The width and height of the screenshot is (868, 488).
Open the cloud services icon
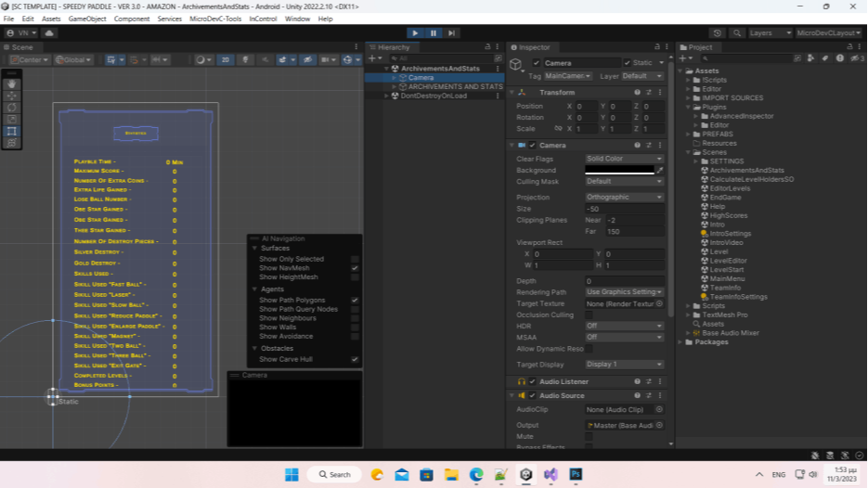click(x=49, y=33)
